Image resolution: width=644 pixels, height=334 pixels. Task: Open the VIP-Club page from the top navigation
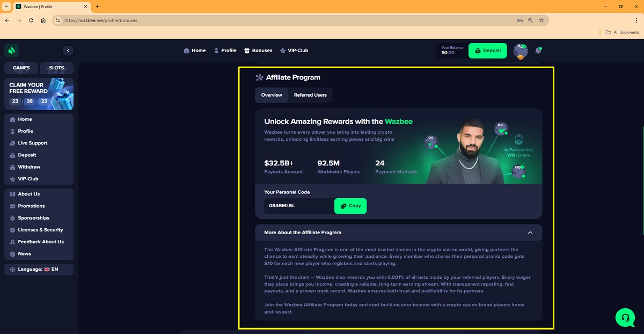[x=294, y=50]
